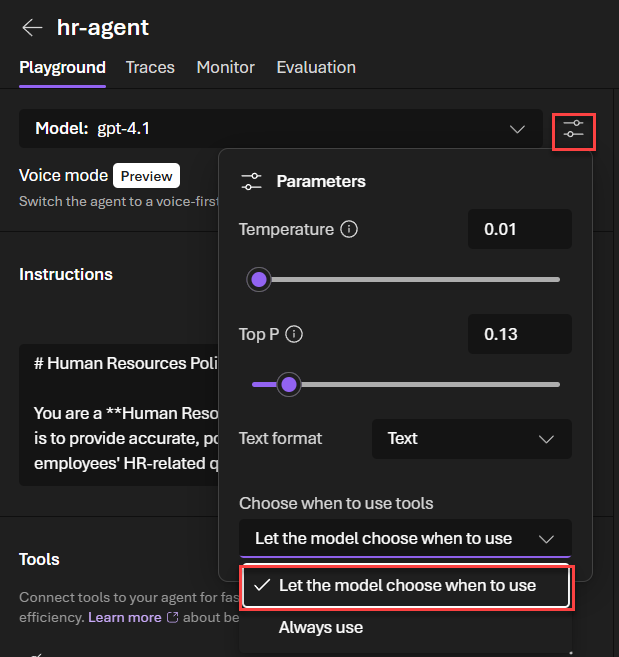
Task: Click the Top P slider handle
Action: [x=289, y=384]
